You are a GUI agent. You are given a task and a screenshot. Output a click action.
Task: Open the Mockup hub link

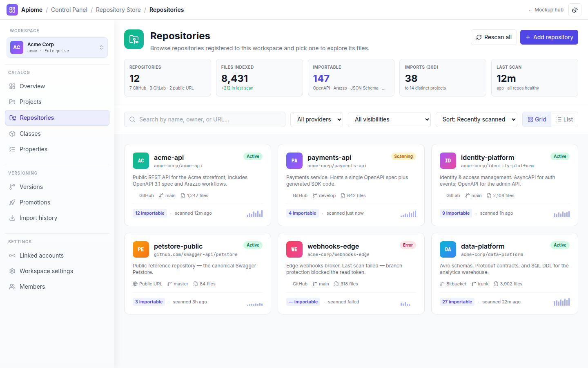546,10
